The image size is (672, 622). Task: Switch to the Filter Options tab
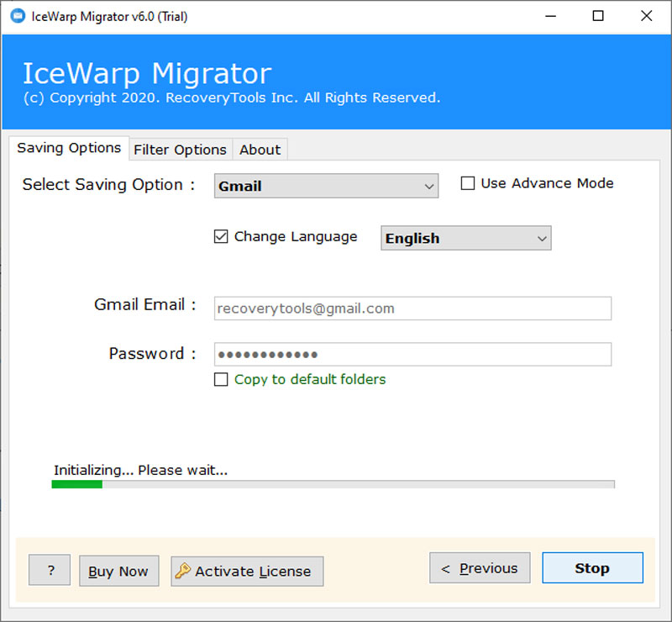[x=180, y=150]
